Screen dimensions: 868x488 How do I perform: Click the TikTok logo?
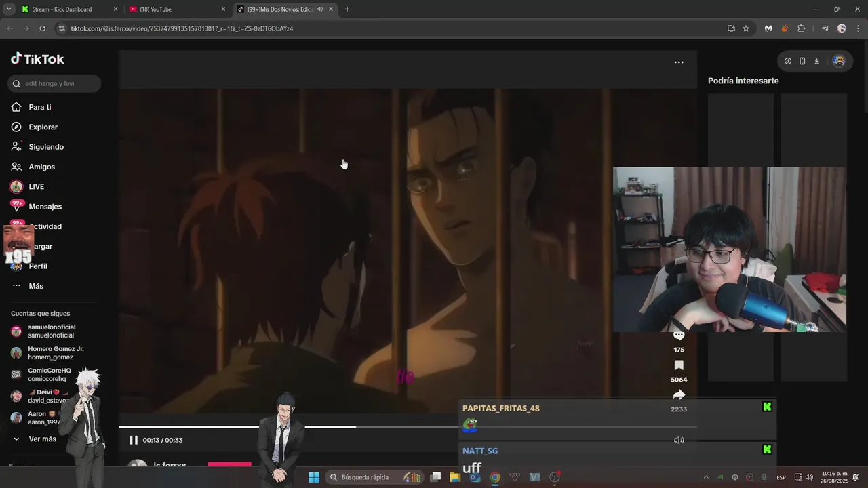click(37, 59)
